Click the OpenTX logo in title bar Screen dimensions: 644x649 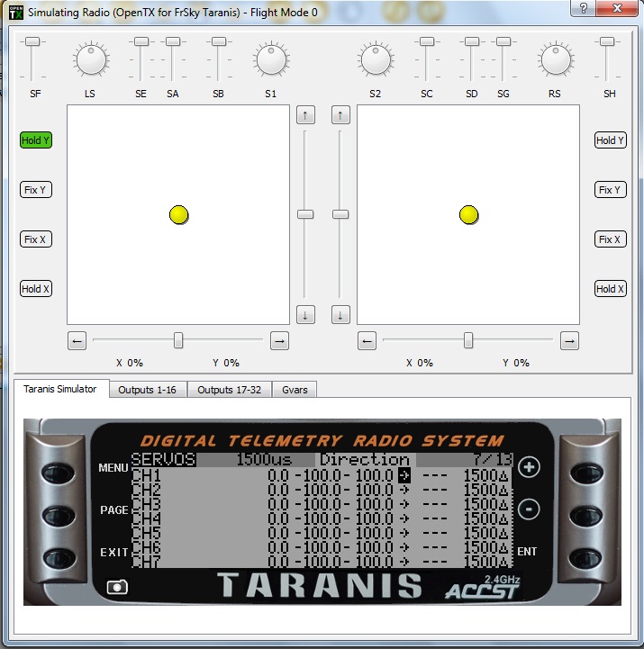pyautogui.click(x=15, y=13)
